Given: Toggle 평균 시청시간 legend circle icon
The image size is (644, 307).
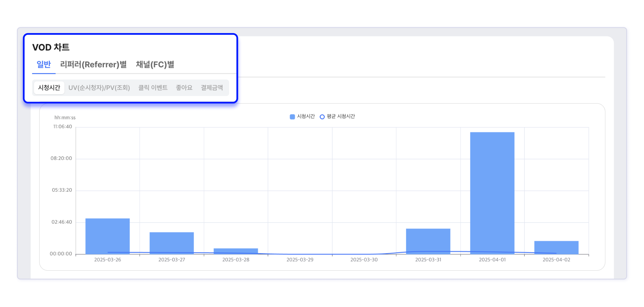Looking at the screenshot, I should coord(322,117).
